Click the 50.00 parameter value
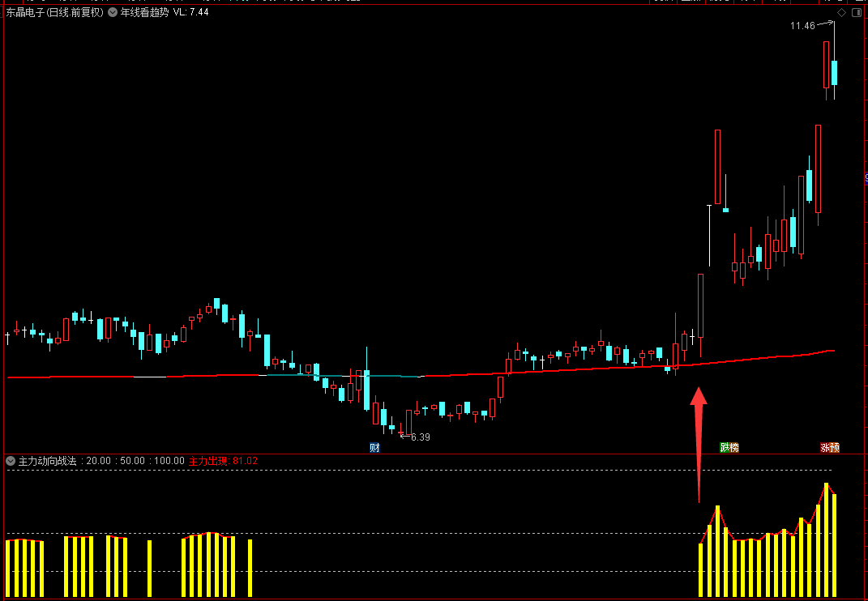 133,460
